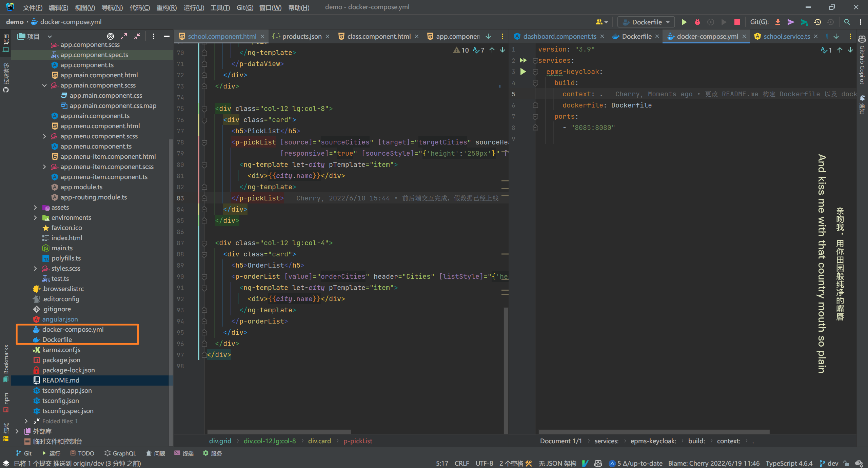
Task: Expand the 外部库 external libraries node
Action: [17, 431]
